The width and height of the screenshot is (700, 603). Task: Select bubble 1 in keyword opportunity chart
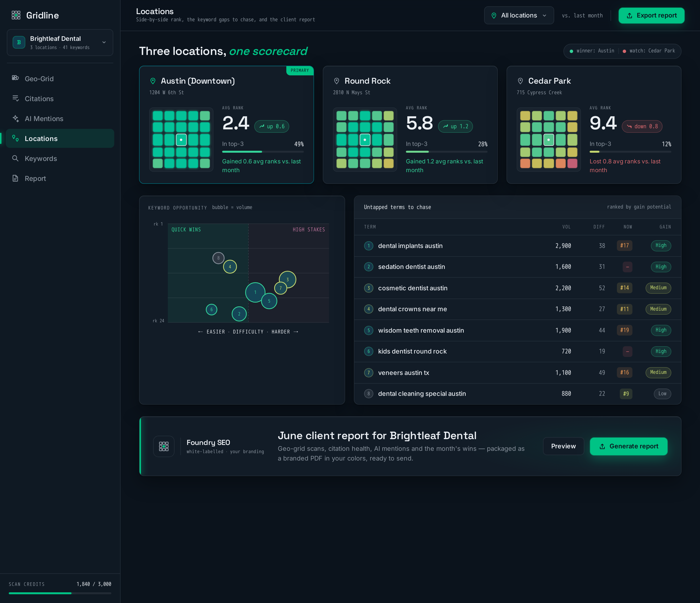[255, 292]
